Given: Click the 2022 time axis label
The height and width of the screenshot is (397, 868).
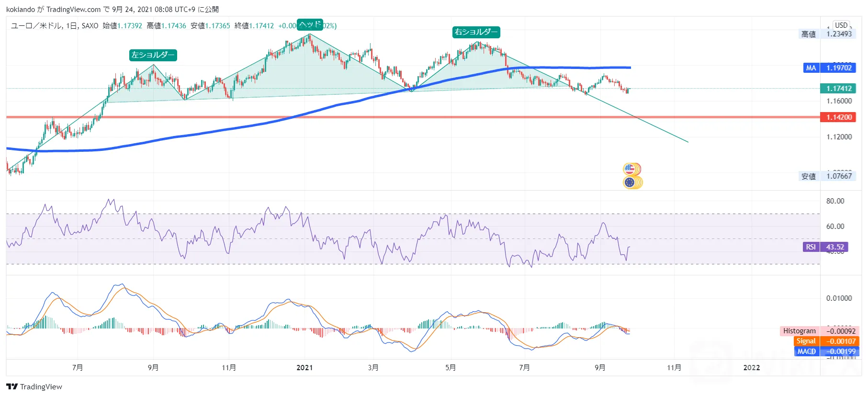Looking at the screenshot, I should click(752, 368).
